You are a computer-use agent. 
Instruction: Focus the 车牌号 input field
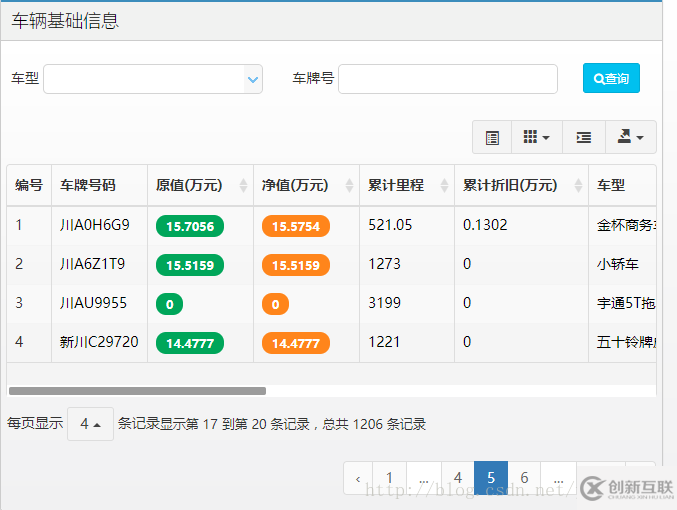[x=448, y=79]
